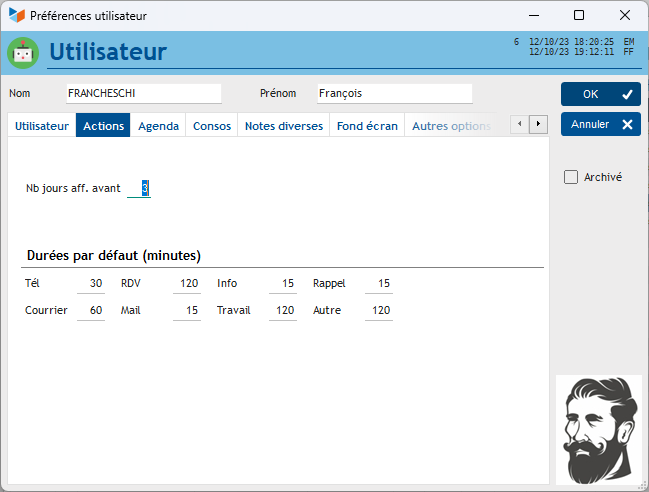Select the RDV duration value
Viewport: 649px width, 492px height.
pyautogui.click(x=187, y=284)
